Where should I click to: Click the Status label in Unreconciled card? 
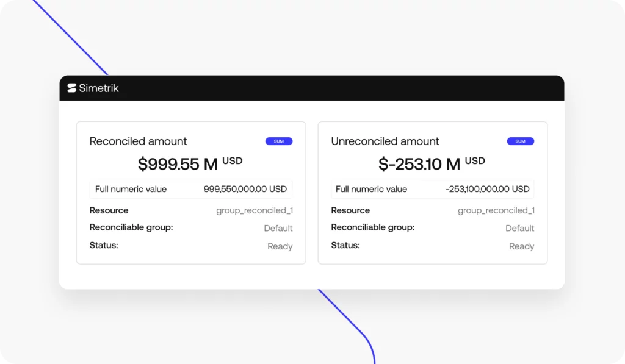point(345,245)
